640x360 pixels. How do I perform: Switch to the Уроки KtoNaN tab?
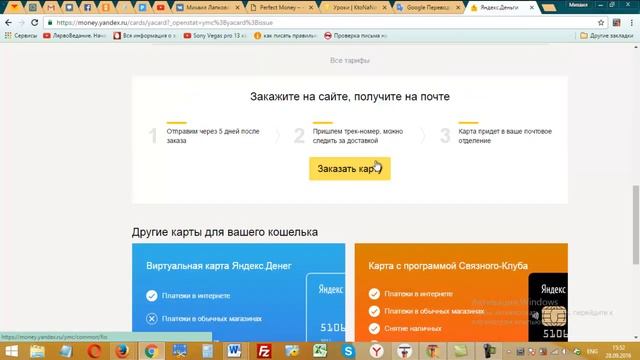click(354, 7)
